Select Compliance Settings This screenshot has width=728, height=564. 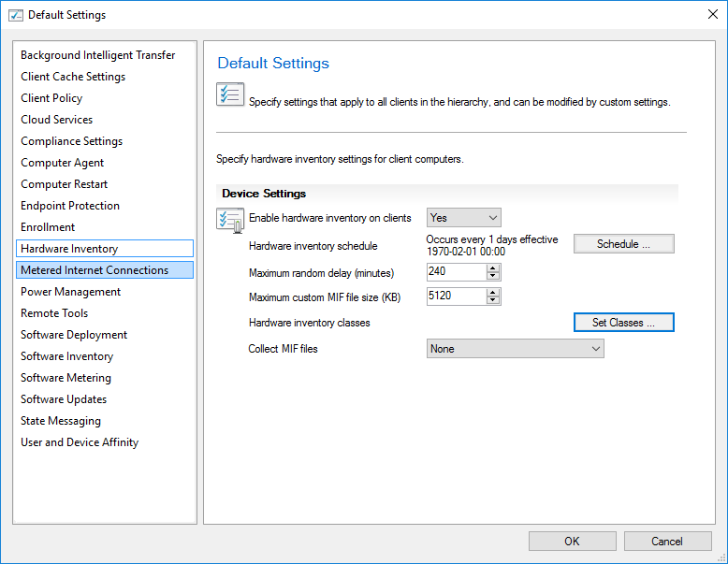(105, 141)
